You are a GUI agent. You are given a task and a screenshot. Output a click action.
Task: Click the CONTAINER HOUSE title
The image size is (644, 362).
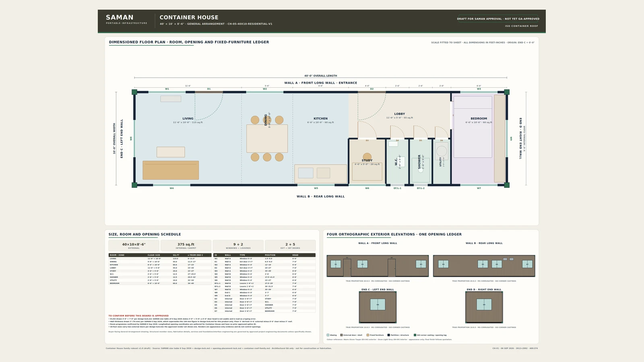(189, 17)
